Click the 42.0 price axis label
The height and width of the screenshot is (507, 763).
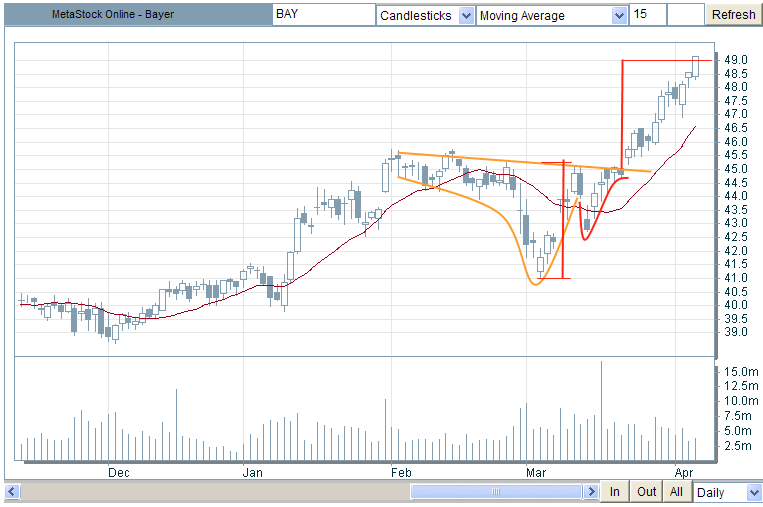[x=735, y=251]
